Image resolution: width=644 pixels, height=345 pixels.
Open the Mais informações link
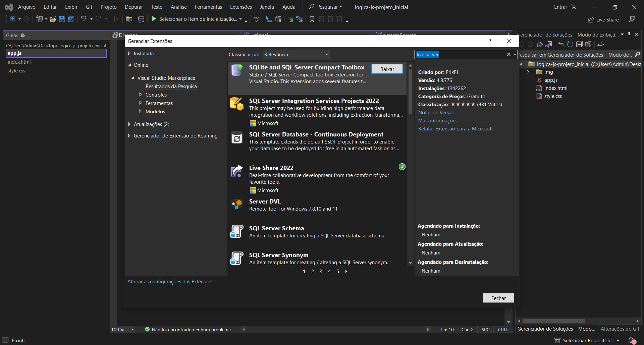coord(438,121)
